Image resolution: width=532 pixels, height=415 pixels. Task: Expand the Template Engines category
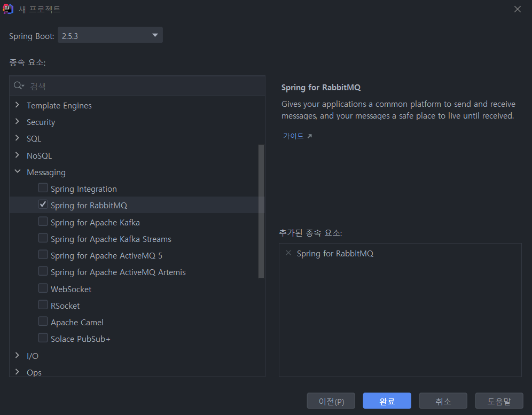coord(17,105)
